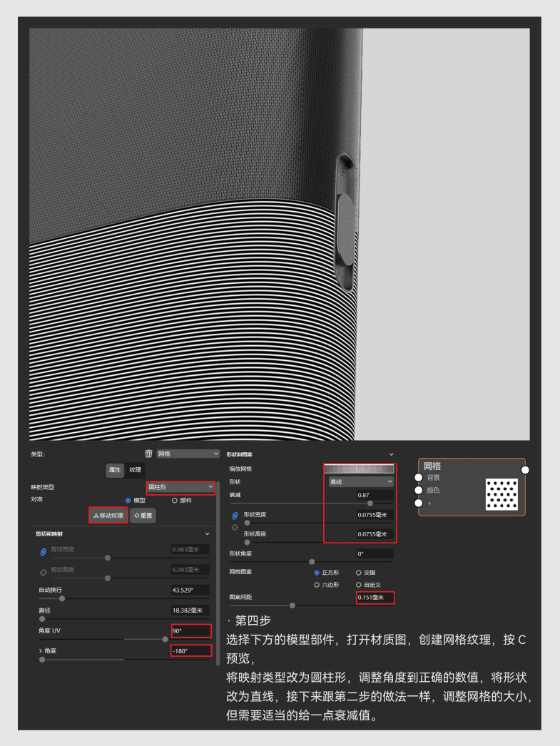
Task: Choose the 六边形 grid pattern option
Action: click(x=317, y=585)
